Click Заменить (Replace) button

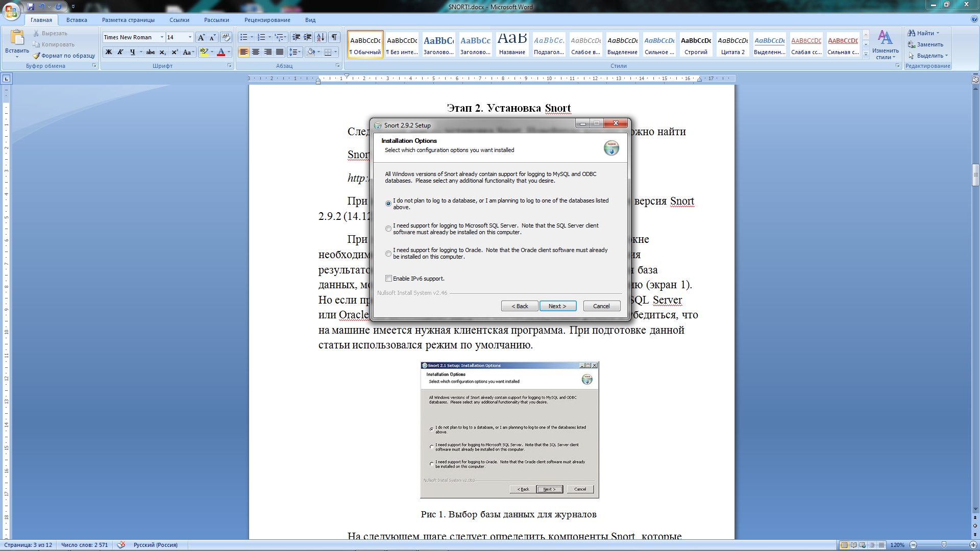[x=925, y=44]
